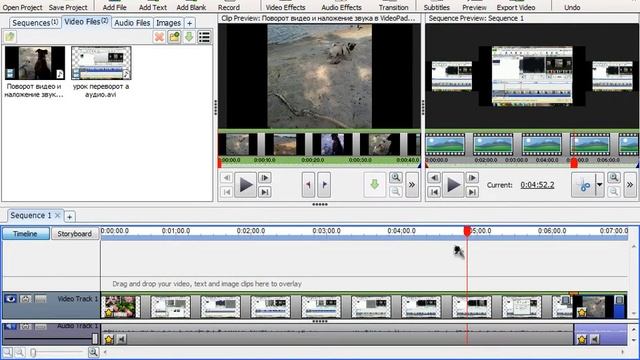Screen dimensions: 640x360
Task: Expand more options in Clip Preview controls
Action: (412, 185)
